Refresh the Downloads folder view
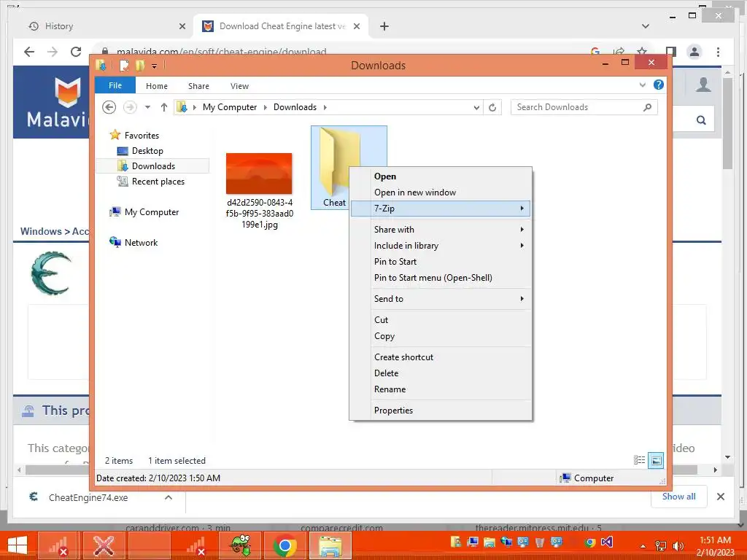Image resolution: width=747 pixels, height=560 pixels. tap(492, 107)
